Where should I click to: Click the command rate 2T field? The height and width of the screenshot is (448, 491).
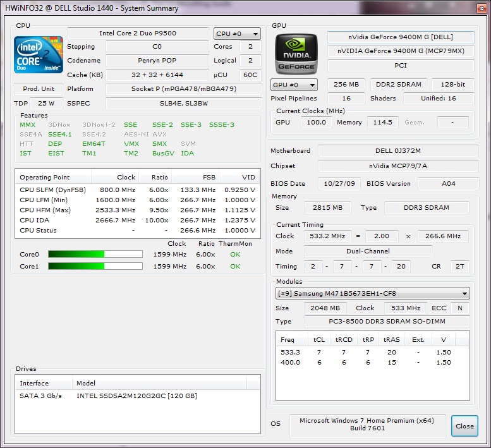click(459, 267)
